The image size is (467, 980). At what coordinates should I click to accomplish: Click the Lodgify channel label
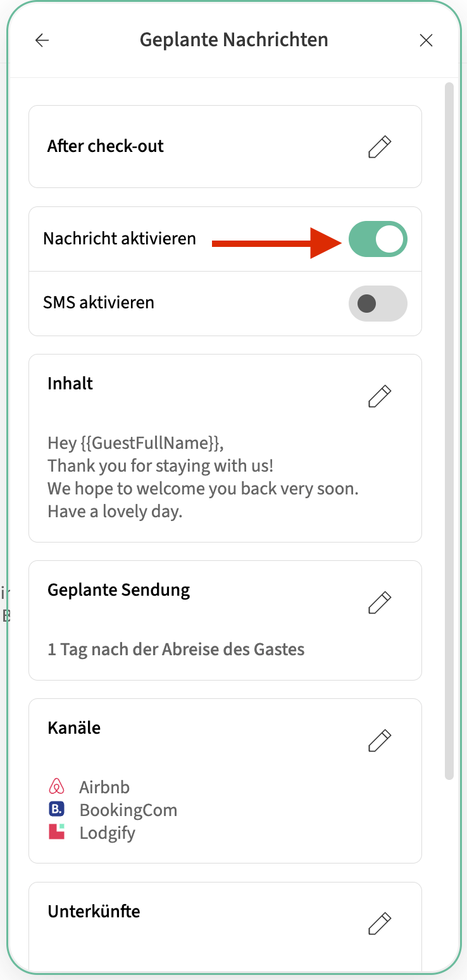(x=107, y=832)
